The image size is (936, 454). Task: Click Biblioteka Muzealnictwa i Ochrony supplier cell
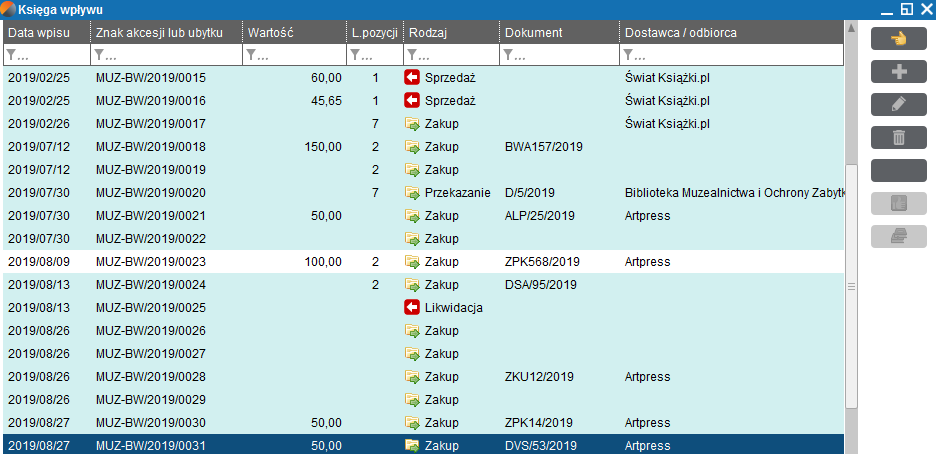(734, 193)
